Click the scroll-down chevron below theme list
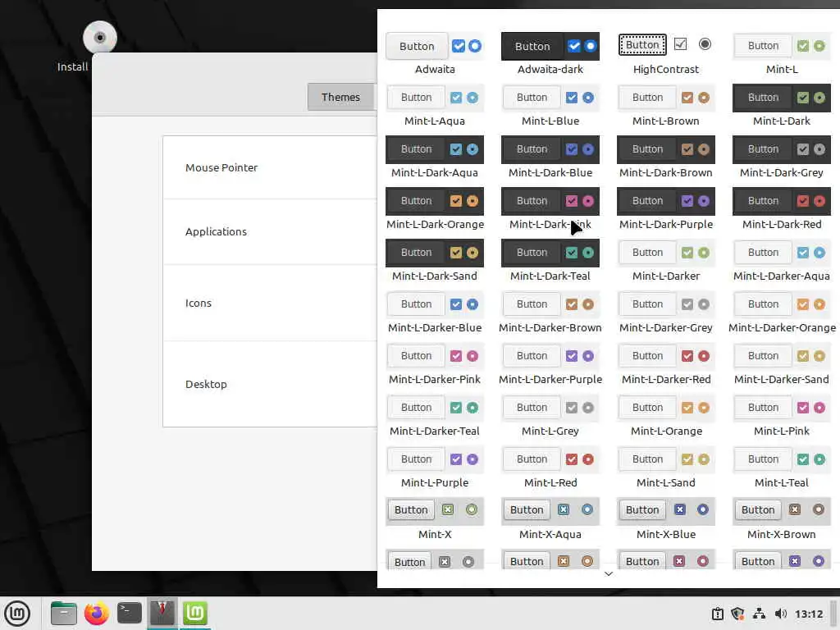Screen dimensions: 840x630 pos(609,573)
